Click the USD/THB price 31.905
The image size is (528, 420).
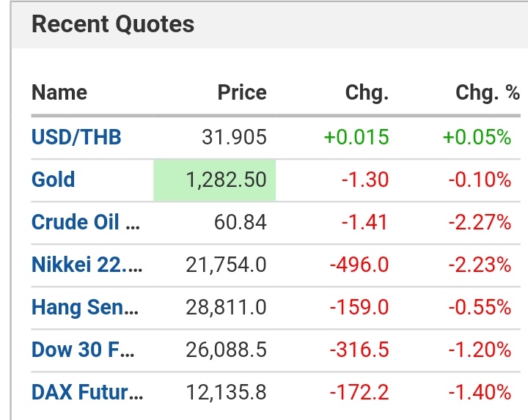tap(234, 137)
